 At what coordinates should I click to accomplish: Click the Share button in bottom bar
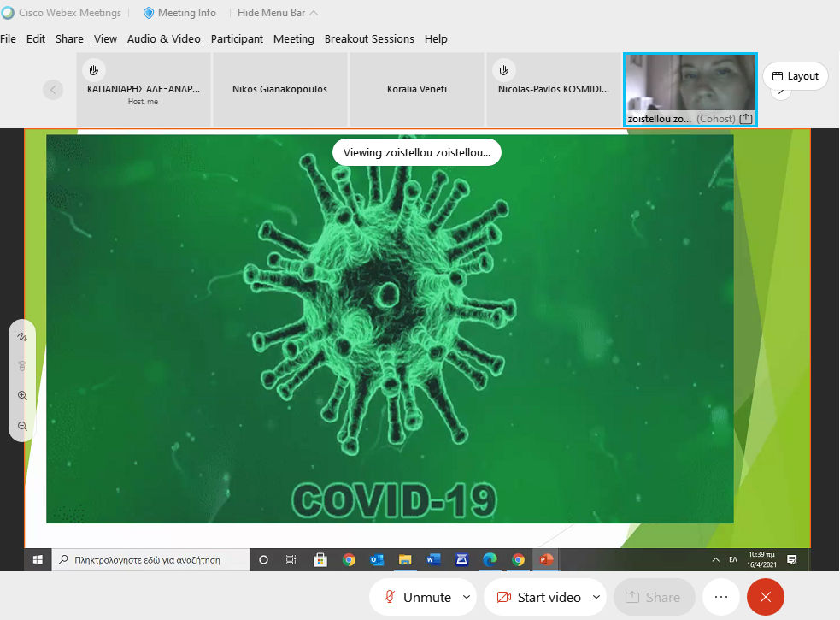tap(654, 597)
